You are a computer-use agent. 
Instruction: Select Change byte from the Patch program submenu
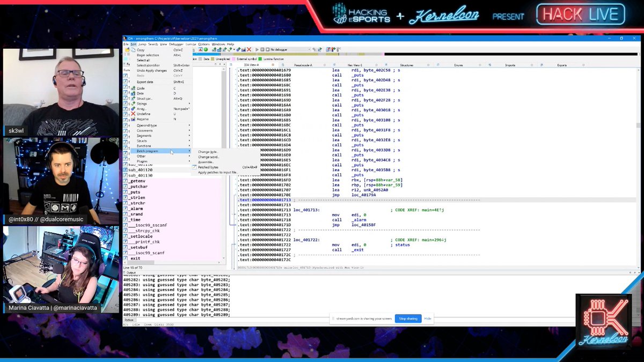(x=207, y=151)
